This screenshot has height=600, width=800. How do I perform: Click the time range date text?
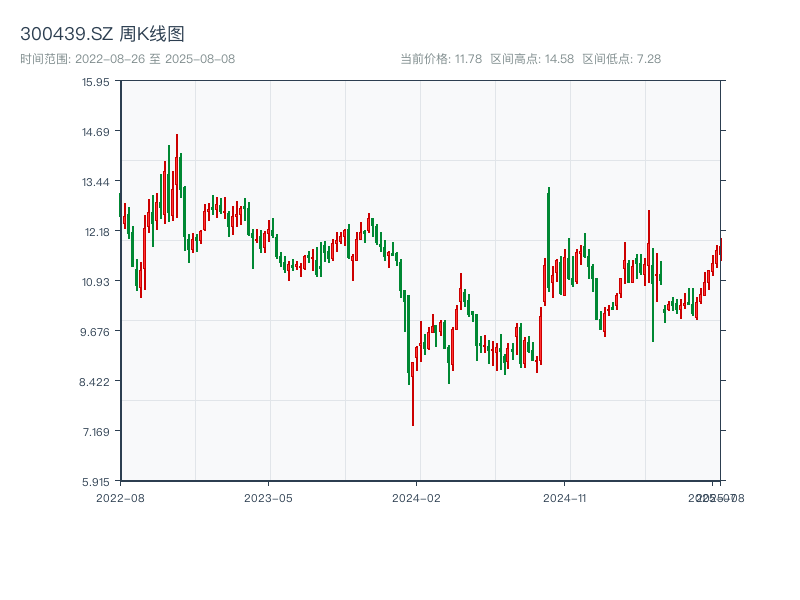(127, 59)
